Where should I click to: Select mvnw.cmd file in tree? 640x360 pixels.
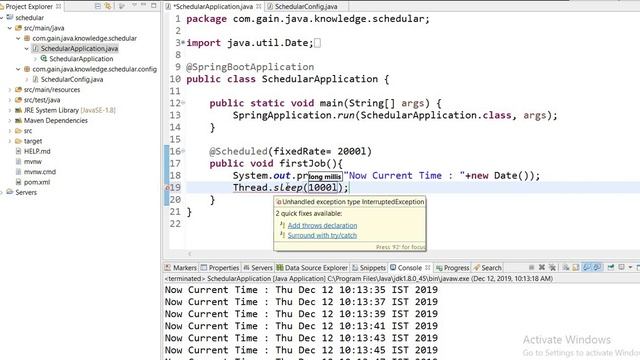(40, 172)
